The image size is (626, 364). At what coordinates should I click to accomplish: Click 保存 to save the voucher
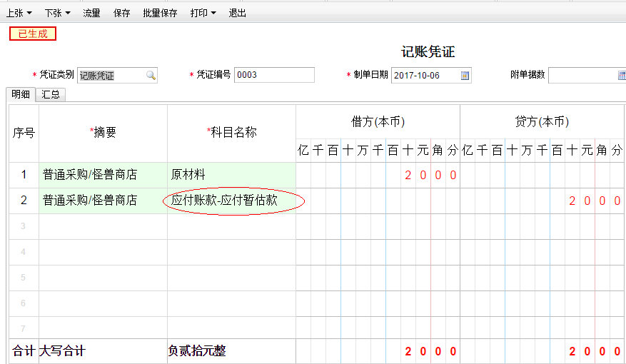click(121, 13)
